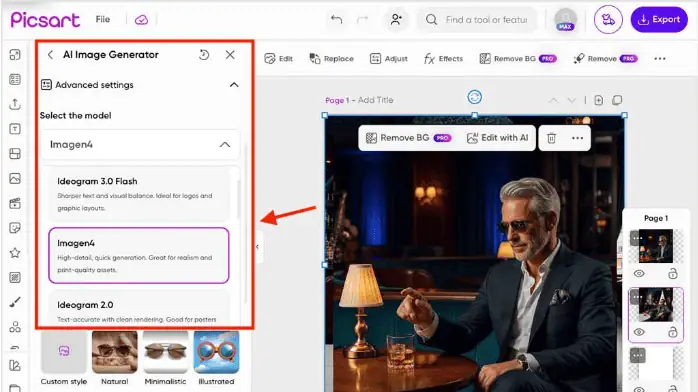Open the MAX profile avatar
The height and width of the screenshot is (392, 698).
pyautogui.click(x=565, y=20)
